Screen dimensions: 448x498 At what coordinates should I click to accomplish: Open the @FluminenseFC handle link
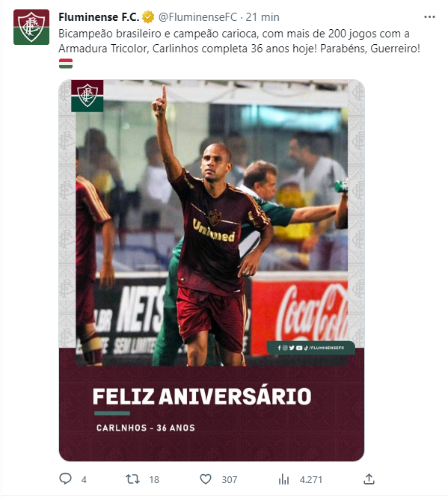pyautogui.click(x=197, y=17)
